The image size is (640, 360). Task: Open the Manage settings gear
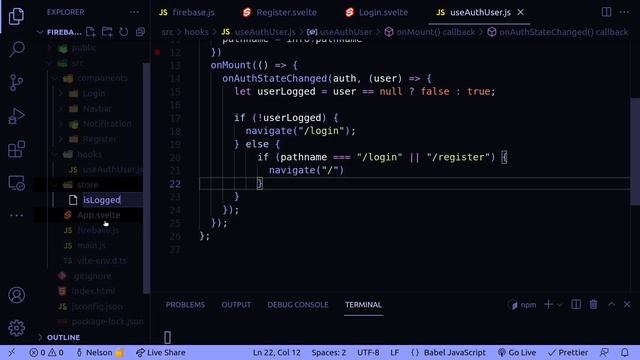[x=16, y=328]
